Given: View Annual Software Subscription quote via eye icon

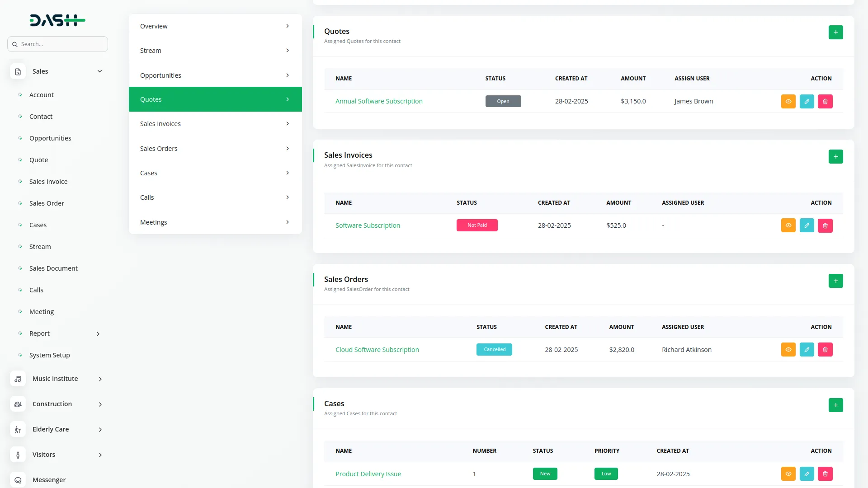Looking at the screenshot, I should click(788, 102).
